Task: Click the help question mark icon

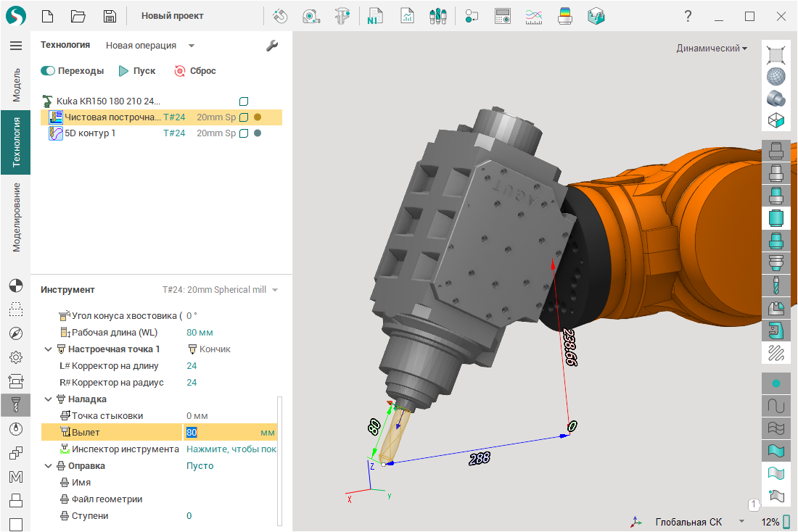Action: coord(688,16)
